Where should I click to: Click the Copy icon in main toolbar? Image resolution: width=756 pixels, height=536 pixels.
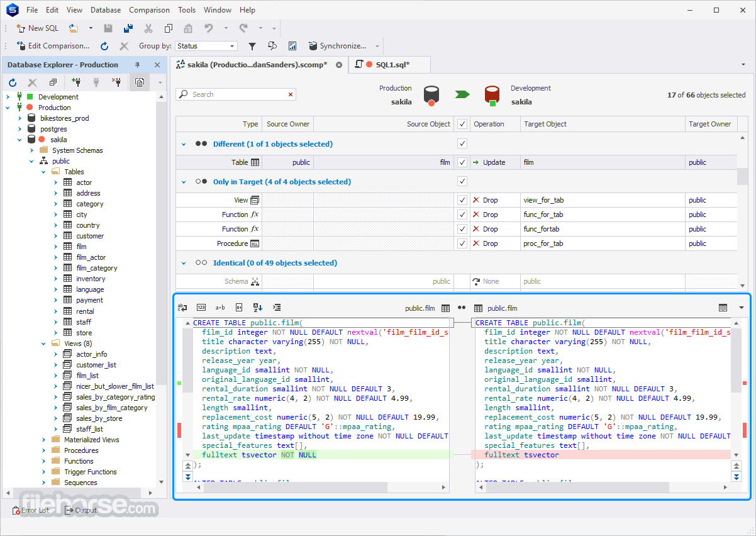click(168, 28)
